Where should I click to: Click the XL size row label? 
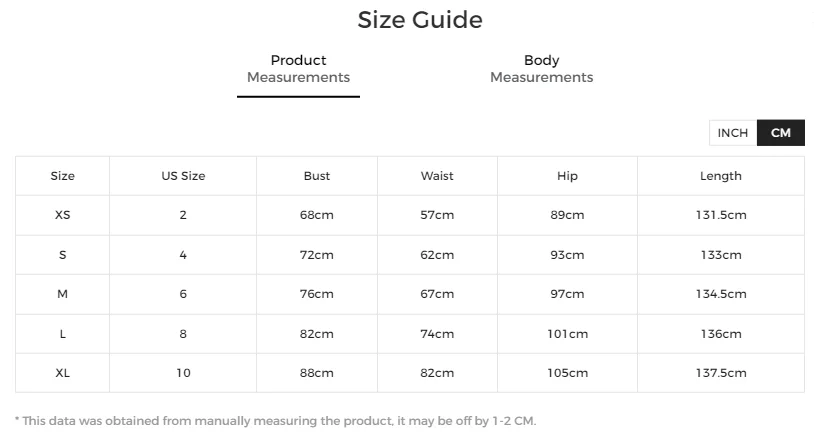(63, 373)
